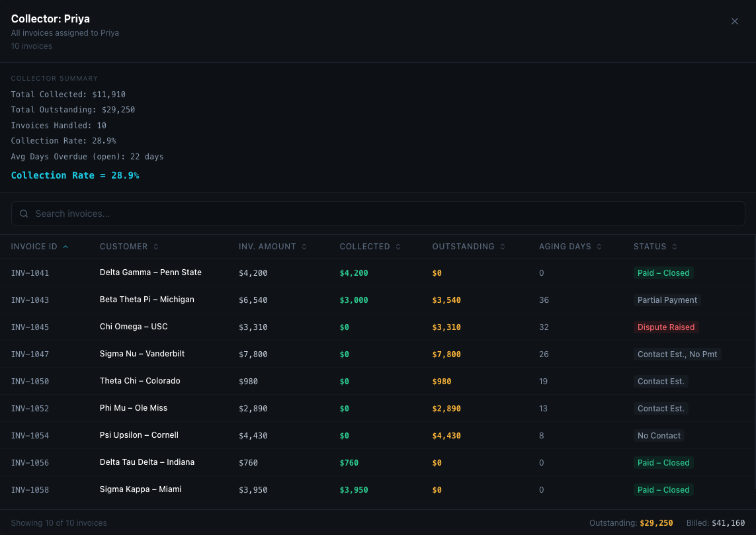This screenshot has width=756, height=535.
Task: Click Paid – Closed badge for INV-1056
Action: [663, 463]
